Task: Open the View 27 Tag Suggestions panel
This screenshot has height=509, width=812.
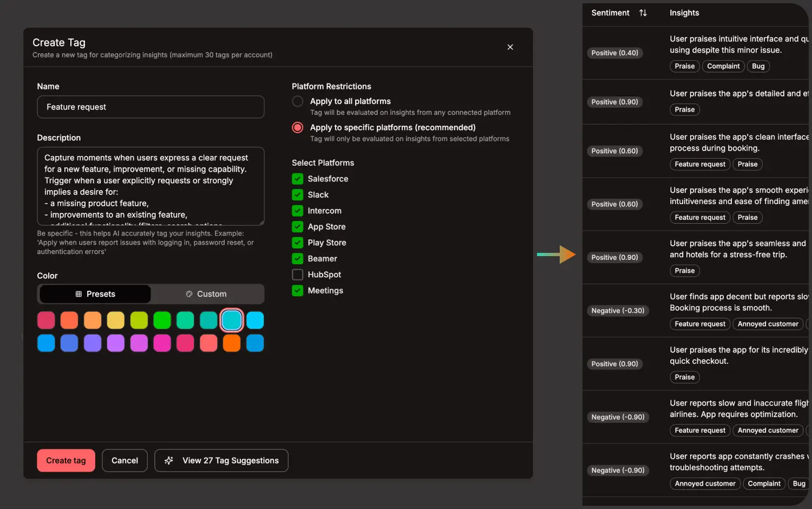Action: point(221,460)
